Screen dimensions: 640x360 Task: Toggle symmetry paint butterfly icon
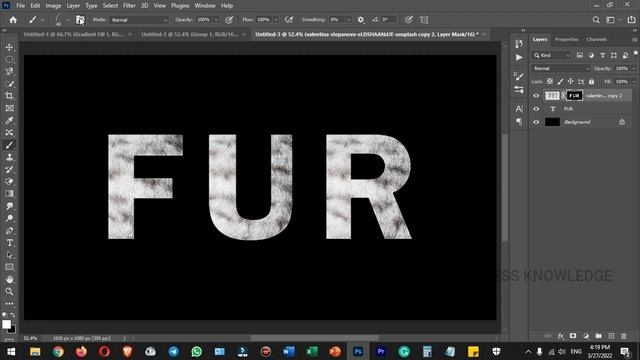[x=424, y=20]
